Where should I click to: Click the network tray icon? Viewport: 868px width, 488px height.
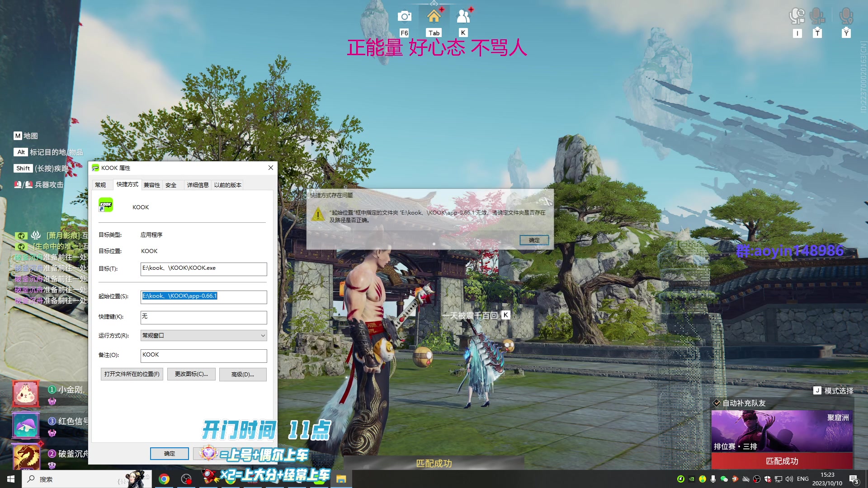(x=778, y=479)
